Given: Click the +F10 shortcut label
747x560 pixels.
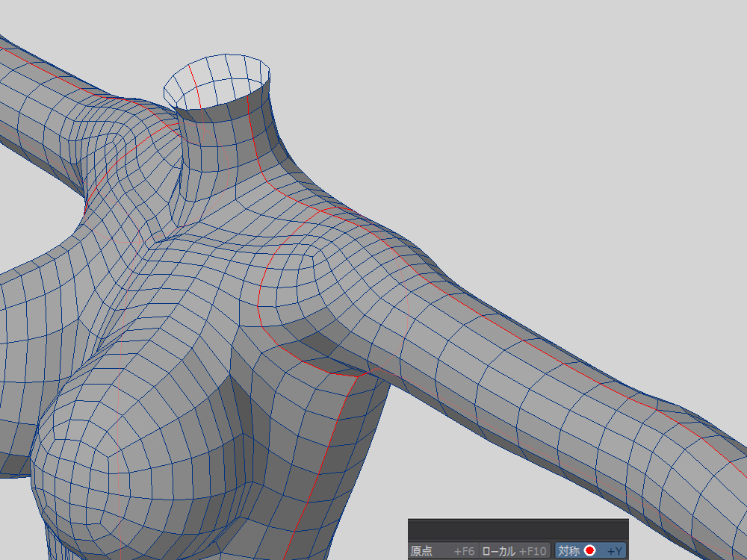Looking at the screenshot, I should (x=533, y=551).
